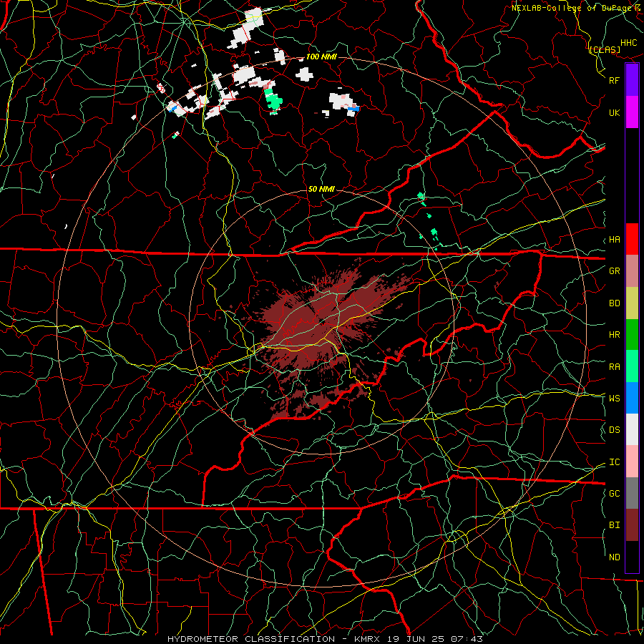
Task: Click the KMRX radar site identifier
Action: click(x=366, y=639)
